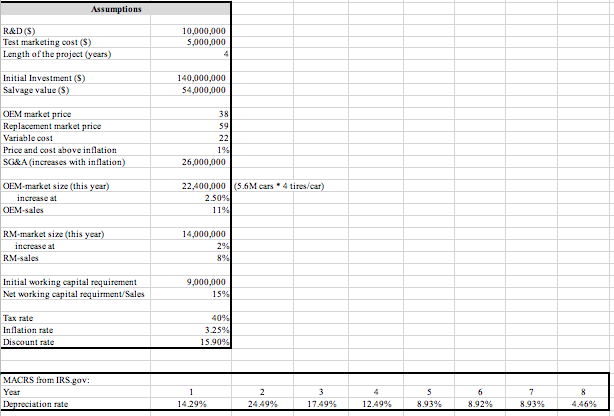Image resolution: width=614 pixels, height=416 pixels.
Task: Click the Salvage value ($) label
Action: [36, 90]
